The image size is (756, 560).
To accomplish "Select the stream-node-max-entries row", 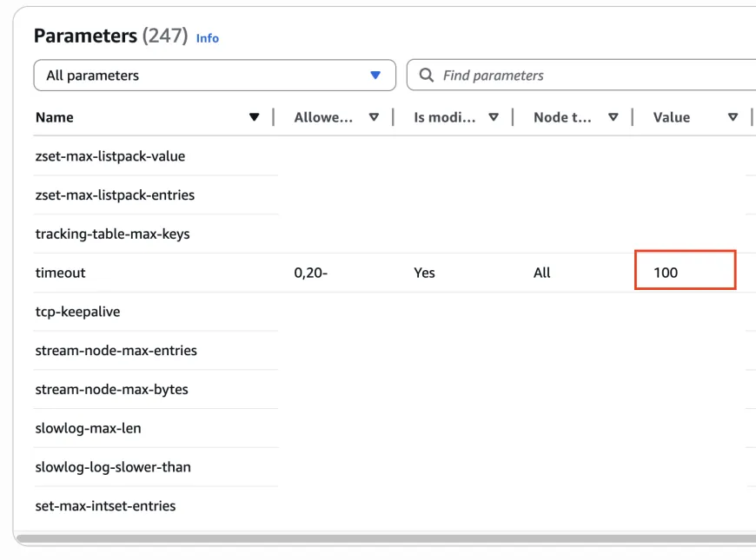I will (116, 351).
